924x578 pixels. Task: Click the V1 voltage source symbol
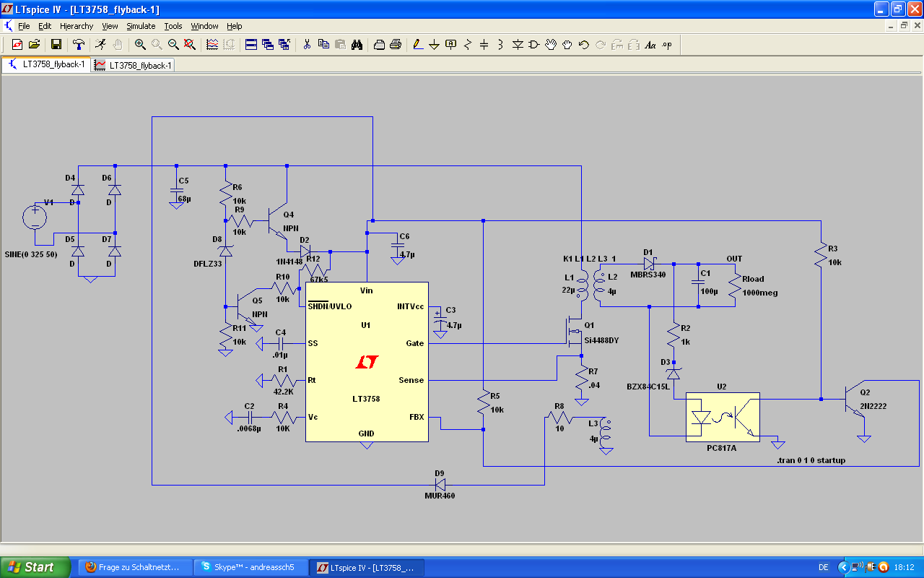click(35, 217)
